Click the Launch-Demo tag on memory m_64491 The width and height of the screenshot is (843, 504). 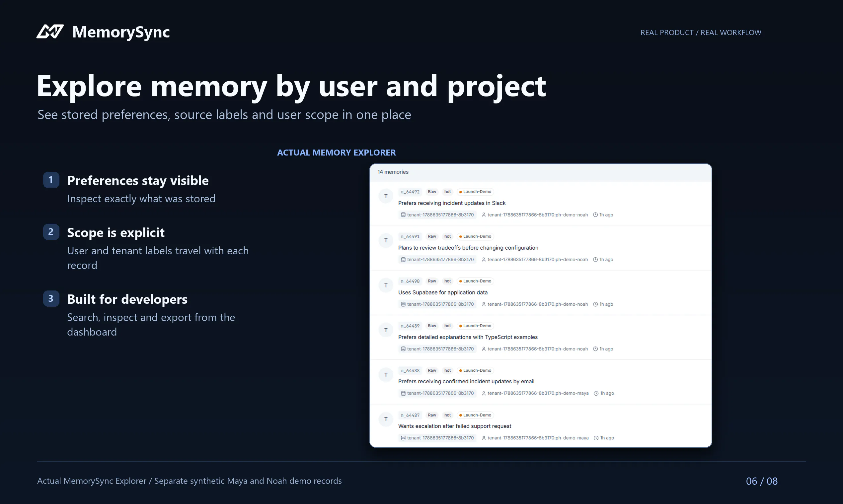point(475,236)
